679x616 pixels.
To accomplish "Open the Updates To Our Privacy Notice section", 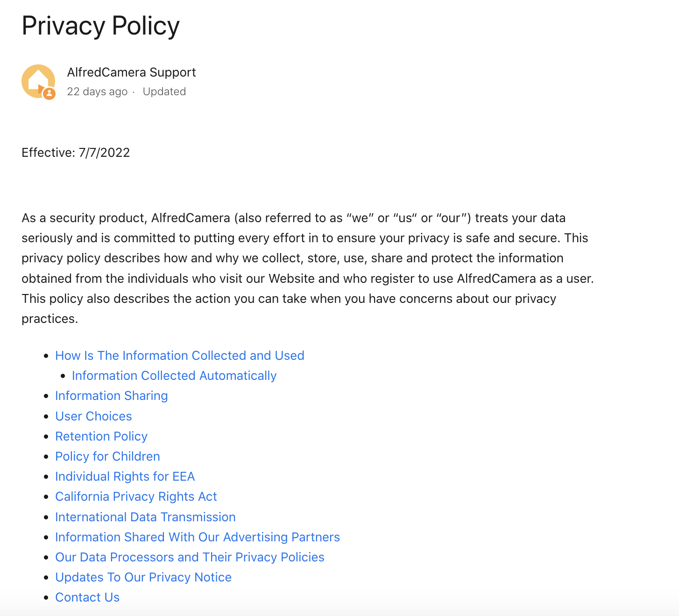I will tap(143, 577).
